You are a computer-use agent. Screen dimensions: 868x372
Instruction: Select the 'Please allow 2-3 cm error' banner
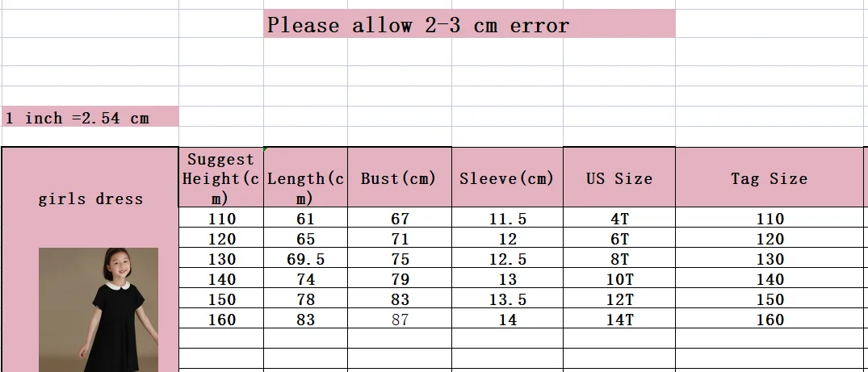point(469,24)
